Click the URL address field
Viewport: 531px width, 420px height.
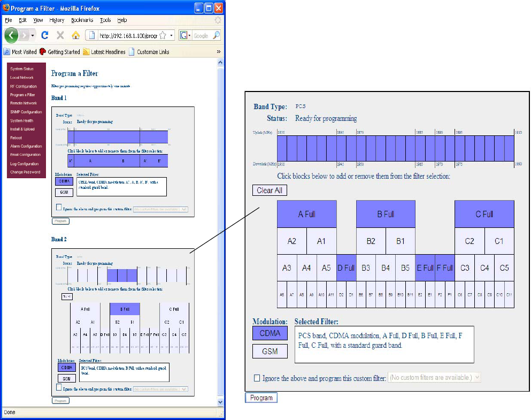point(128,35)
